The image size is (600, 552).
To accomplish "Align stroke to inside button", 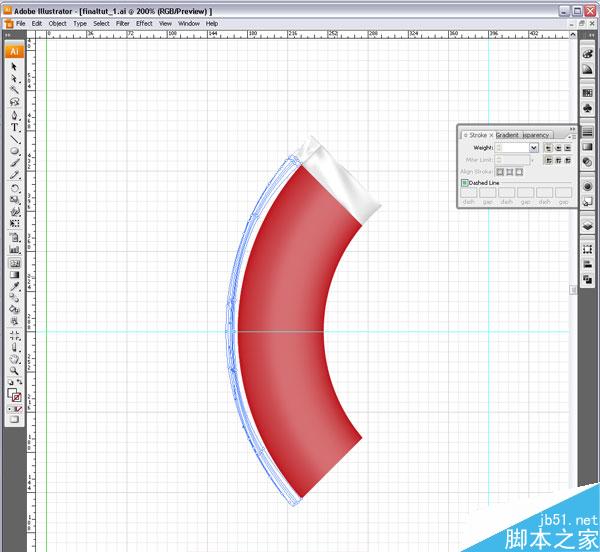I will [x=509, y=172].
